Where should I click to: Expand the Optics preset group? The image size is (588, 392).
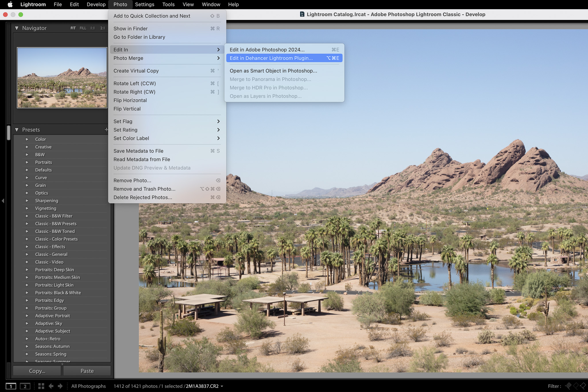(x=27, y=193)
